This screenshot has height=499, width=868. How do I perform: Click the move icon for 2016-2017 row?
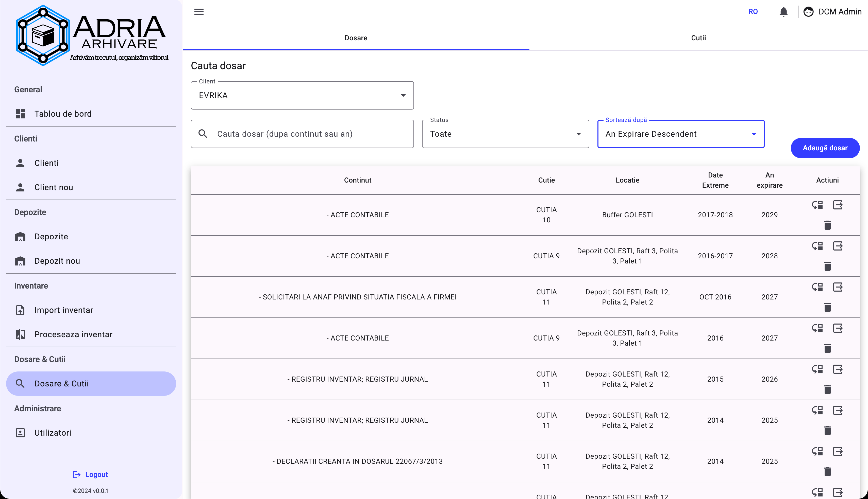[x=817, y=246]
